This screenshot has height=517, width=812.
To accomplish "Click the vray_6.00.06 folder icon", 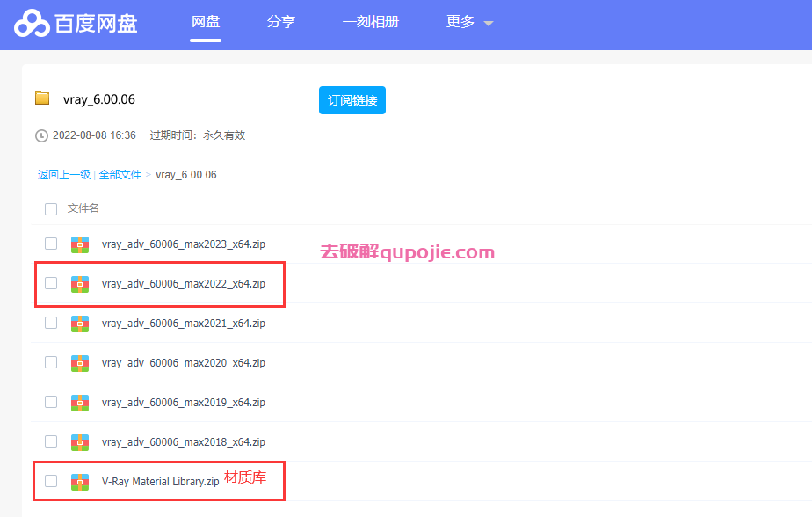I will coord(42,98).
